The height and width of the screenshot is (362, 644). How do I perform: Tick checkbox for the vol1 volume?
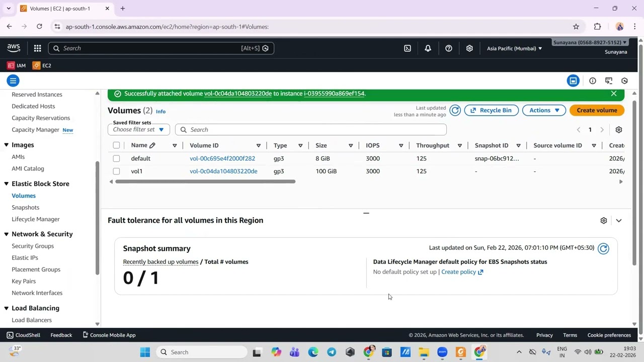pyautogui.click(x=116, y=171)
